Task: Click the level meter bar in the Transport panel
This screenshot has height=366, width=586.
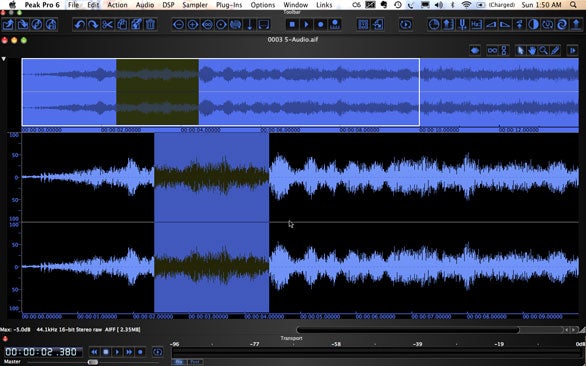Action: click(x=377, y=353)
